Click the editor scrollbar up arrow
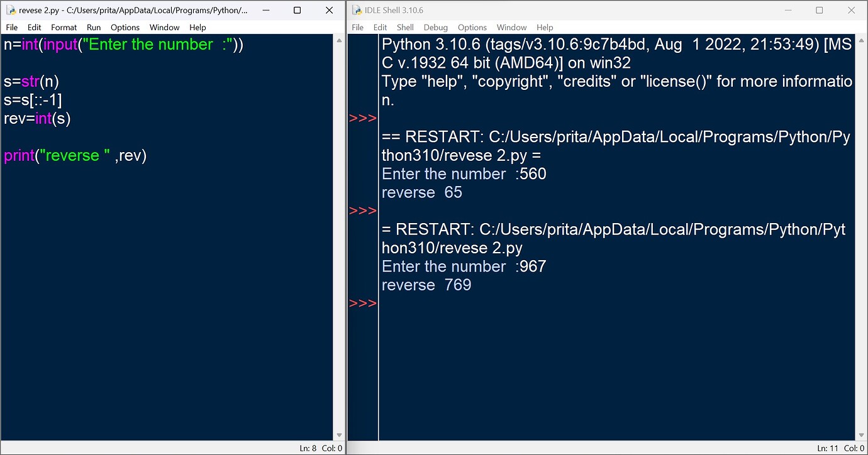The image size is (868, 455). pos(339,40)
